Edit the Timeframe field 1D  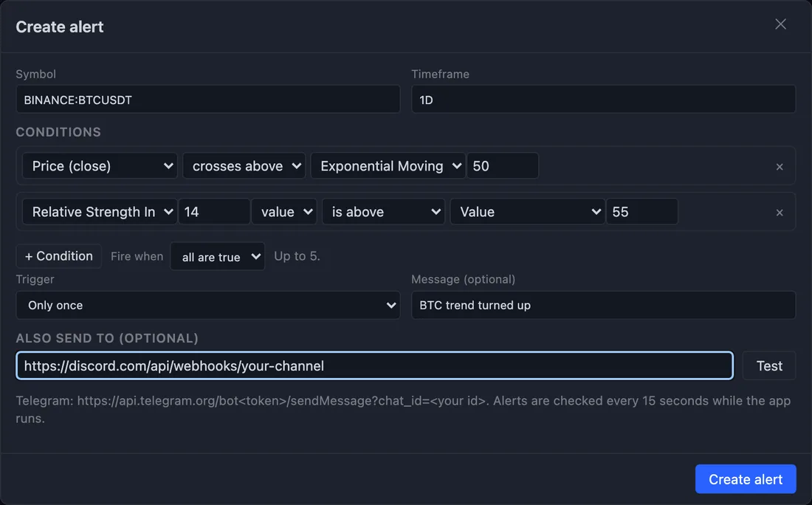[x=603, y=100]
